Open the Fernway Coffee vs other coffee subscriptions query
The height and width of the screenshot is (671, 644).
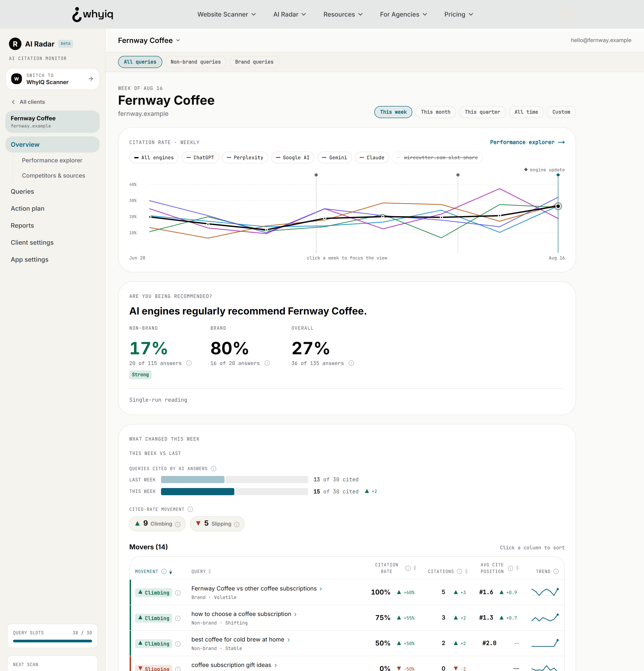[257, 588]
